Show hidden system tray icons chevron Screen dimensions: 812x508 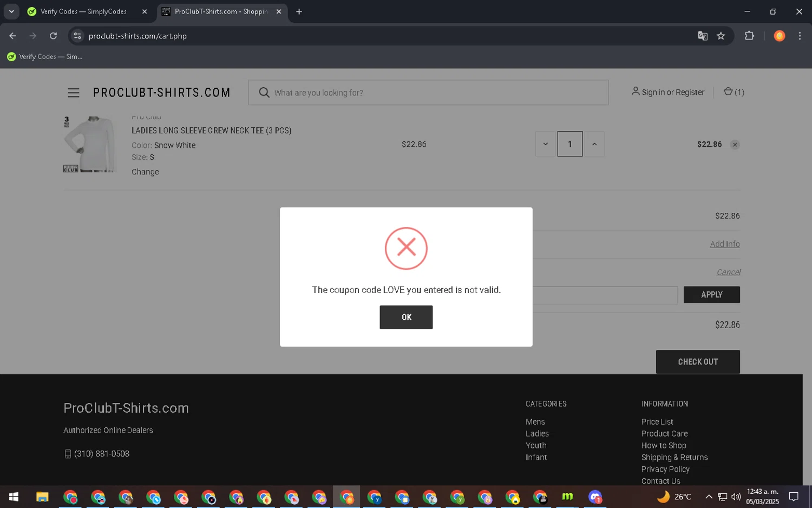click(x=708, y=497)
